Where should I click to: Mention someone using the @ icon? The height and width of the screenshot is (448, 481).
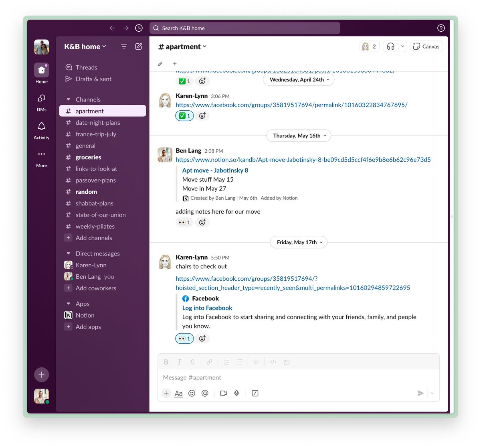point(205,393)
